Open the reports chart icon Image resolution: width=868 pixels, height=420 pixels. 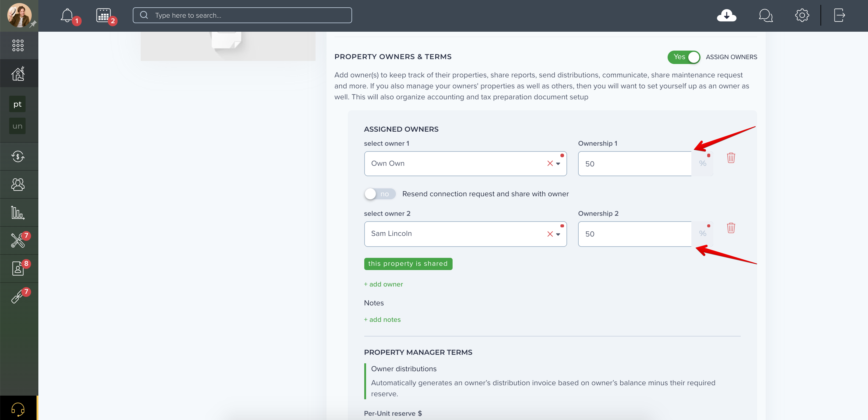(18, 212)
